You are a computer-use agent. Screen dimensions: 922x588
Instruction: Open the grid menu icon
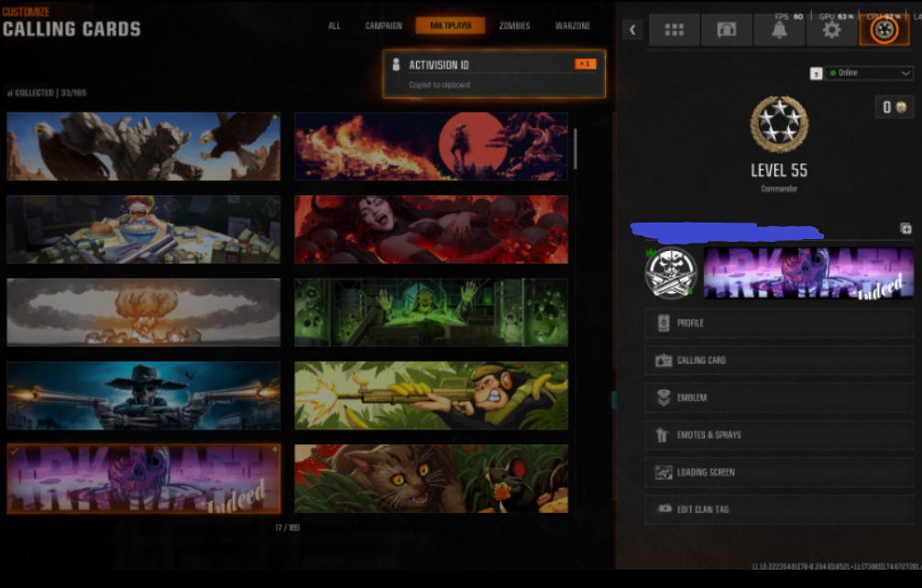pos(674,30)
